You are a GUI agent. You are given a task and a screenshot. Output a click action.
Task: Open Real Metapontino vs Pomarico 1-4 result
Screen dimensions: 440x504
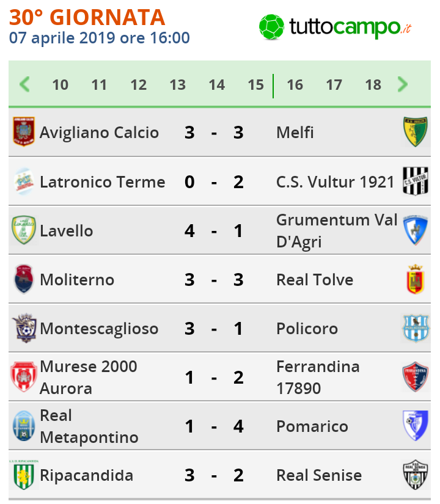pyautogui.click(x=214, y=426)
